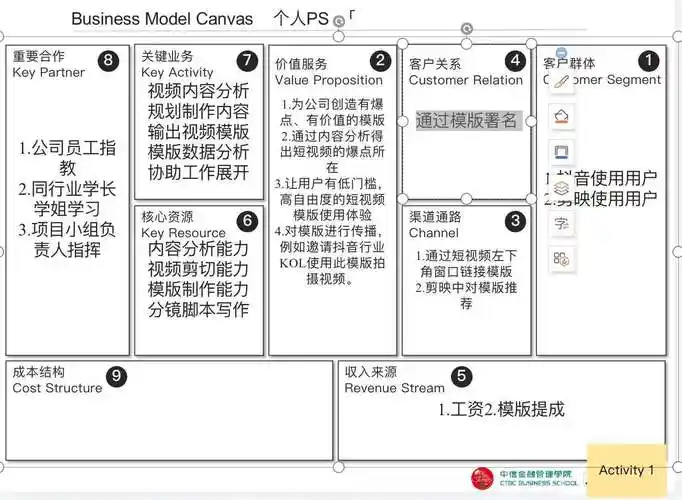Click text 分镜脚本写作 in Key Resource

click(198, 310)
